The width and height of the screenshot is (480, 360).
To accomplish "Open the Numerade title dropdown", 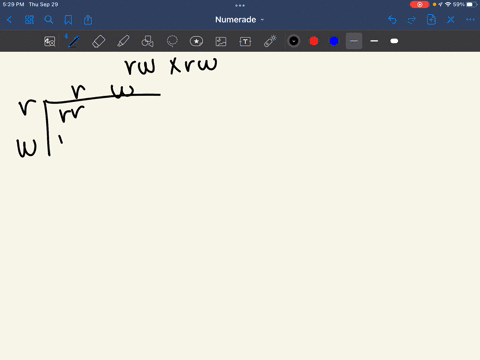I will tap(239, 20).
